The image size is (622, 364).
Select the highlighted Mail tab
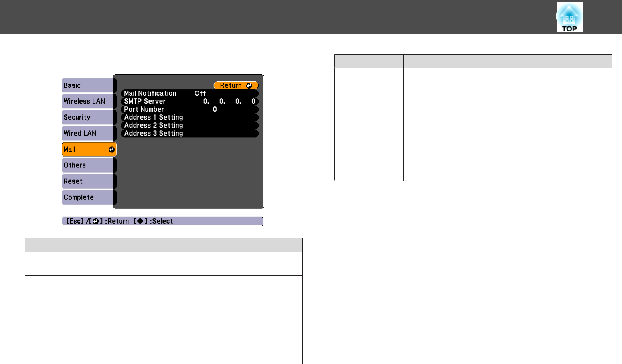[89, 150]
